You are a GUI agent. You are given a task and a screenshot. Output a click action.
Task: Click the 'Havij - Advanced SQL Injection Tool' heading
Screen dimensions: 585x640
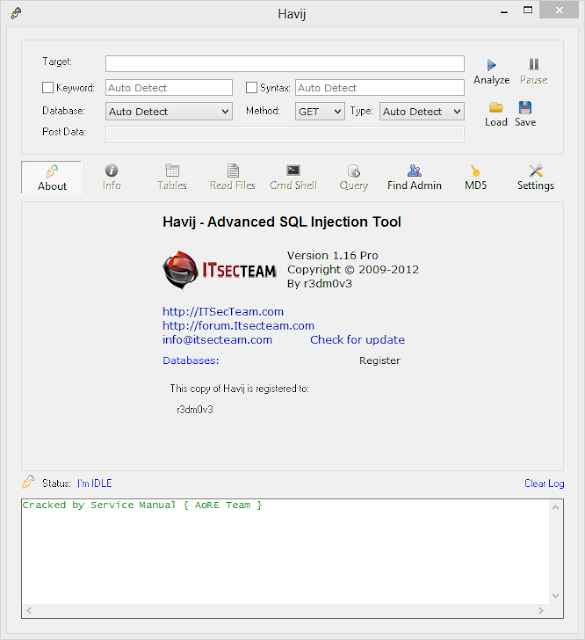pos(282,222)
